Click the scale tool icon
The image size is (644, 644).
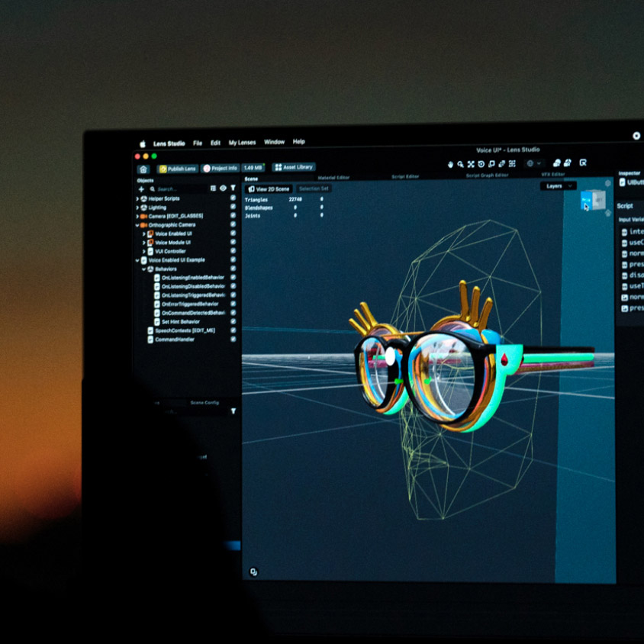[x=491, y=164]
